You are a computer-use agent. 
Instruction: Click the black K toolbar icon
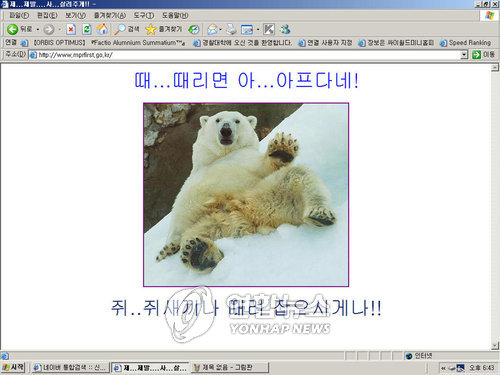tap(269, 29)
